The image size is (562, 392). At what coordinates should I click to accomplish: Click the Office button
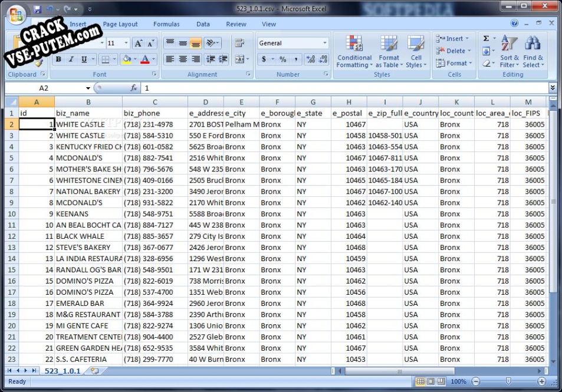[17, 15]
